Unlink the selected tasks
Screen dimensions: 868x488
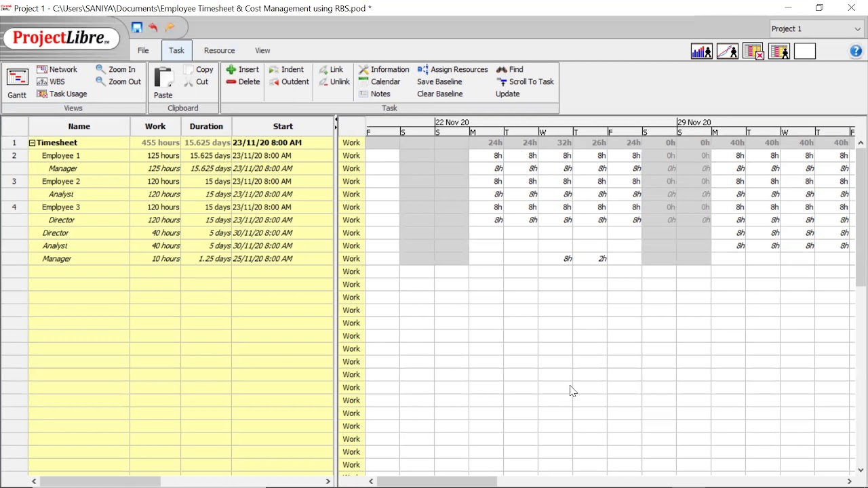pyautogui.click(x=334, y=81)
